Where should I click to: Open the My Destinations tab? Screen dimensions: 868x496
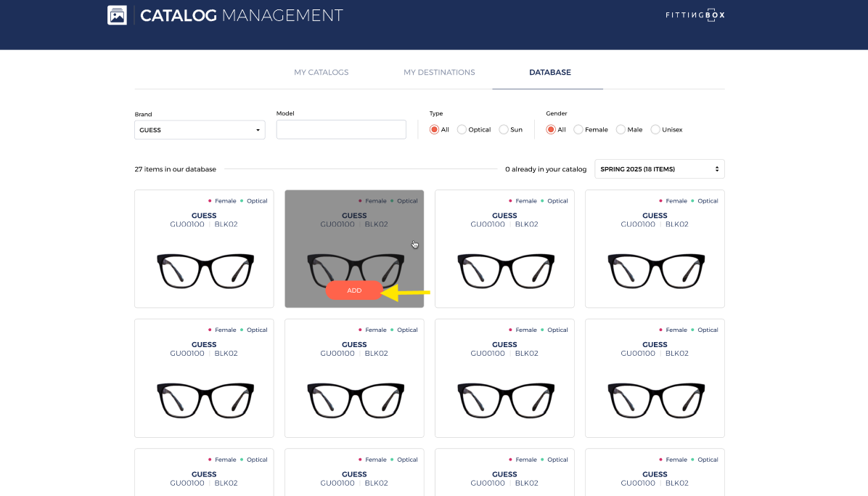[439, 73]
